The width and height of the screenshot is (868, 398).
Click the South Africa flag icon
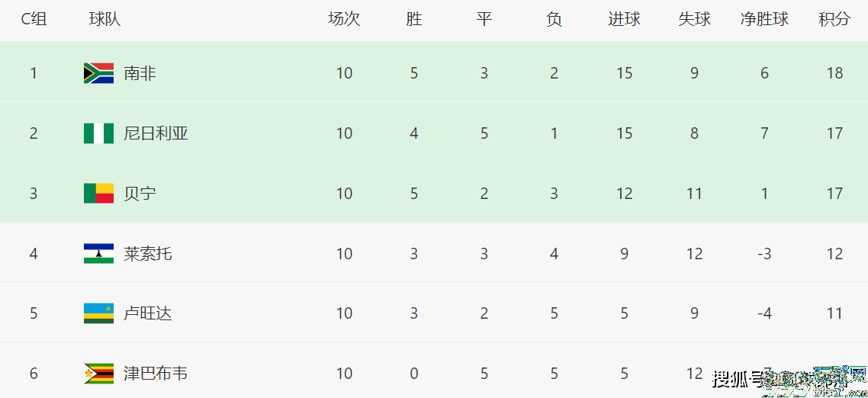click(98, 73)
